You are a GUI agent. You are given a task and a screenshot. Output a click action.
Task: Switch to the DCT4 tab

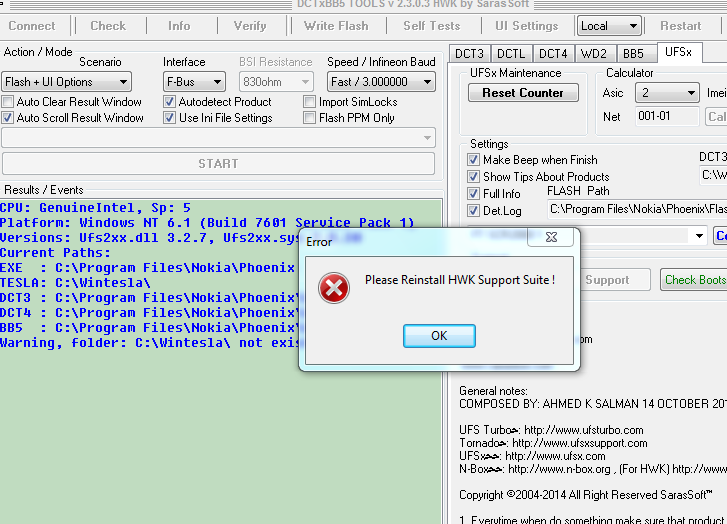click(x=553, y=54)
